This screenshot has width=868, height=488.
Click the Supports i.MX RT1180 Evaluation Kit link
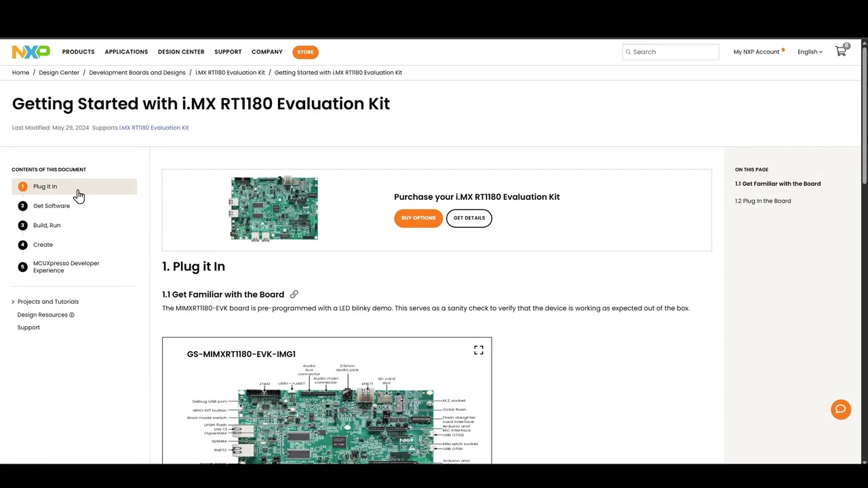coord(154,127)
